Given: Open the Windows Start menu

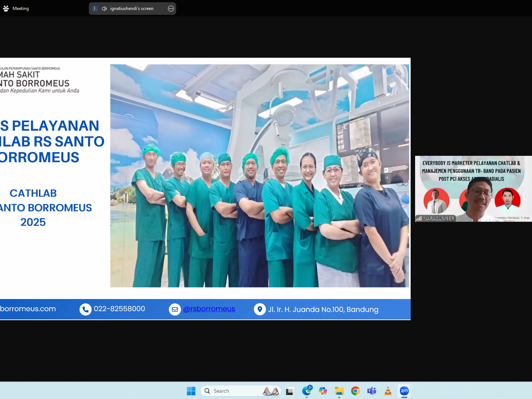Looking at the screenshot, I should click(x=191, y=391).
